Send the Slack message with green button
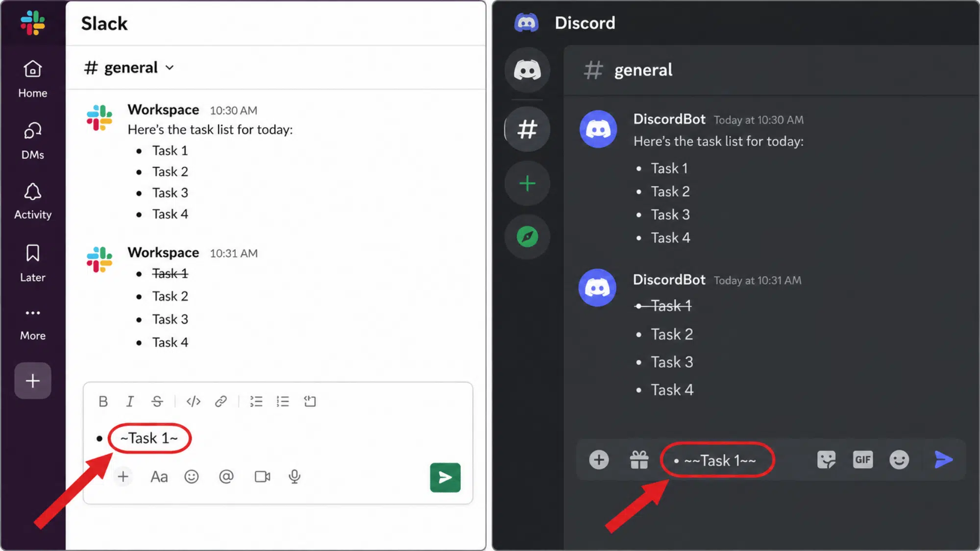980x551 pixels. click(x=445, y=478)
